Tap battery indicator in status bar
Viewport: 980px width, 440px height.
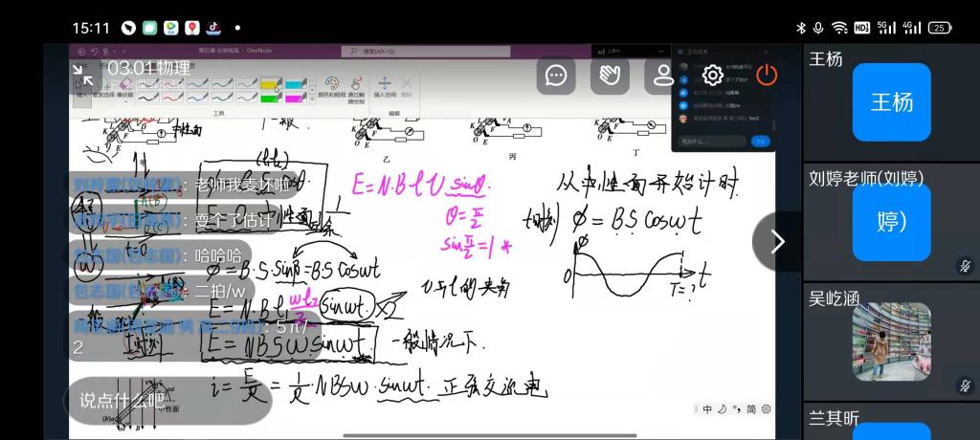[940, 28]
